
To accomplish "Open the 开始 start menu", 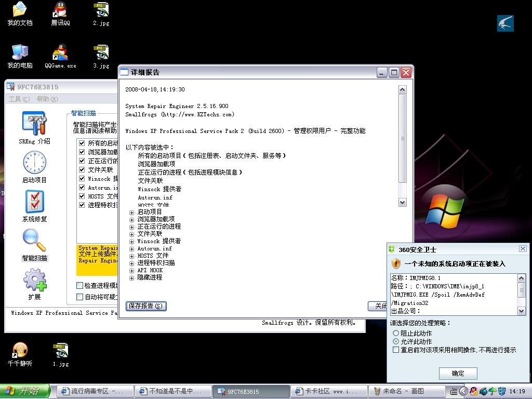I will point(24,391).
